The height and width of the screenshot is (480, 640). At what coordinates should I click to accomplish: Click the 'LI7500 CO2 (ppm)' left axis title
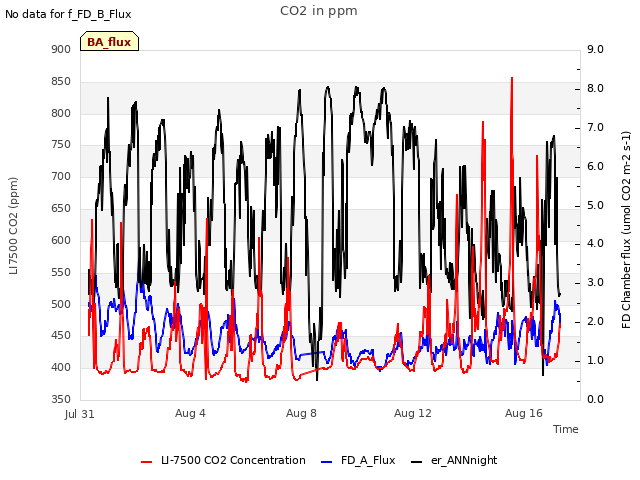point(13,226)
